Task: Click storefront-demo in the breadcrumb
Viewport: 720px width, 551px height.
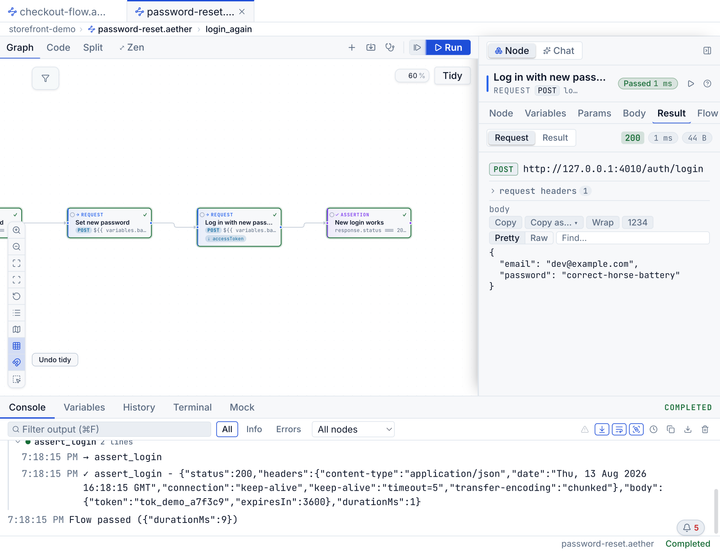Action: coord(42,29)
